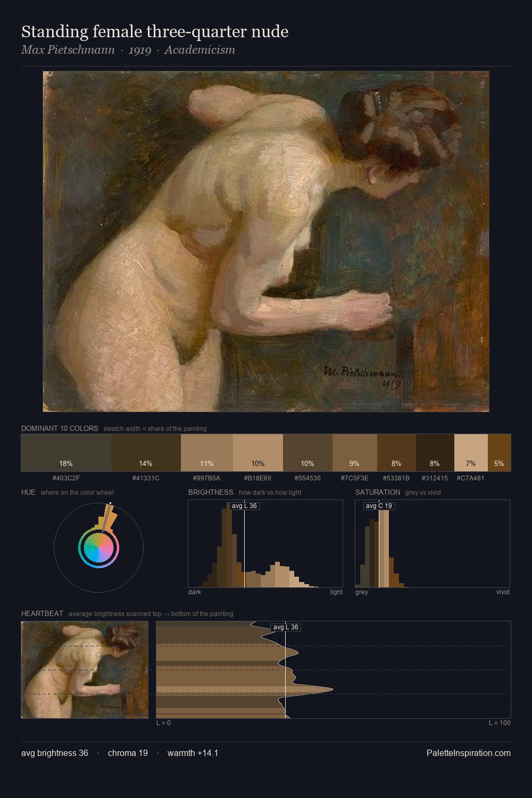
Task: Copy hex code '#997B5A'
Action: pyautogui.click(x=207, y=478)
